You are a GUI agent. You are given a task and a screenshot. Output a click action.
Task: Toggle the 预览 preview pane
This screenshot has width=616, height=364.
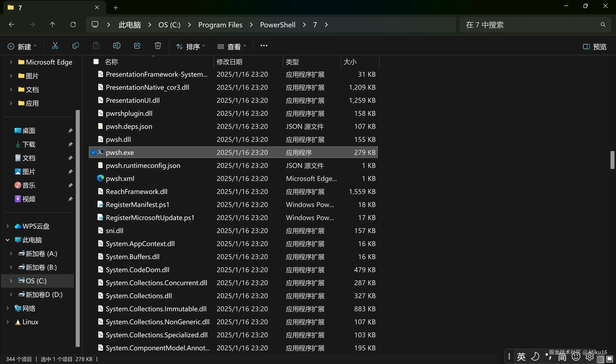click(x=594, y=47)
